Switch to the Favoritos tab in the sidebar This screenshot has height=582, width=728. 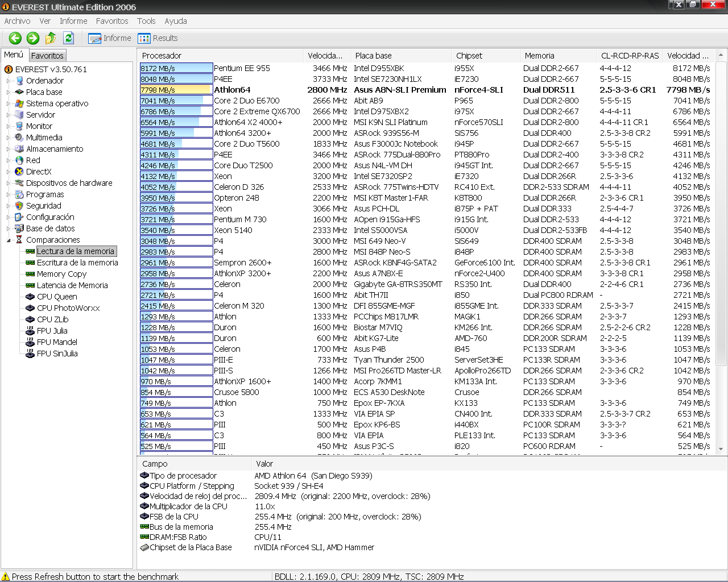point(47,55)
